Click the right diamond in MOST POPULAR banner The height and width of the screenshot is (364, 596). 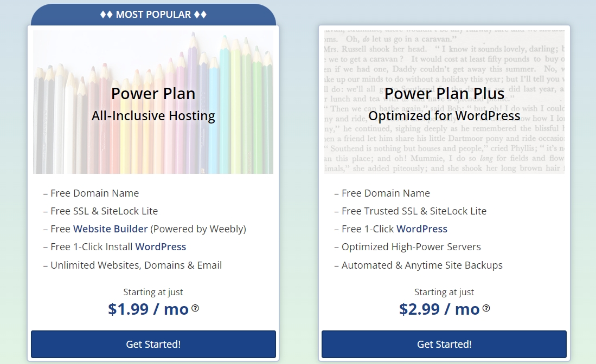(203, 15)
